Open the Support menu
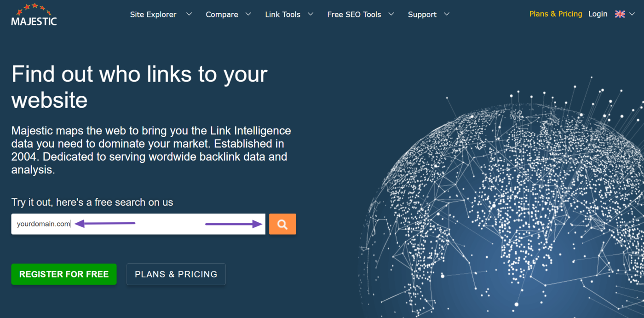This screenshot has width=644, height=318. (422, 14)
